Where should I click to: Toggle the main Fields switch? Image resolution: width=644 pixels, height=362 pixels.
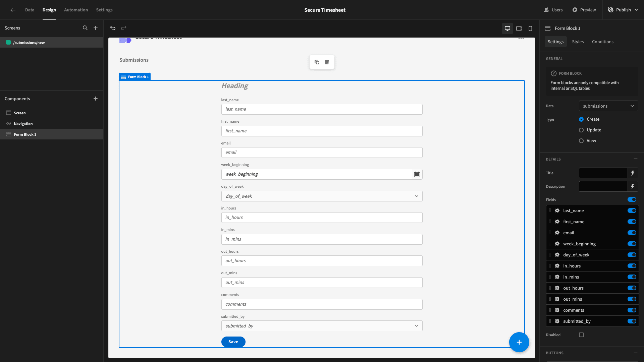click(632, 199)
